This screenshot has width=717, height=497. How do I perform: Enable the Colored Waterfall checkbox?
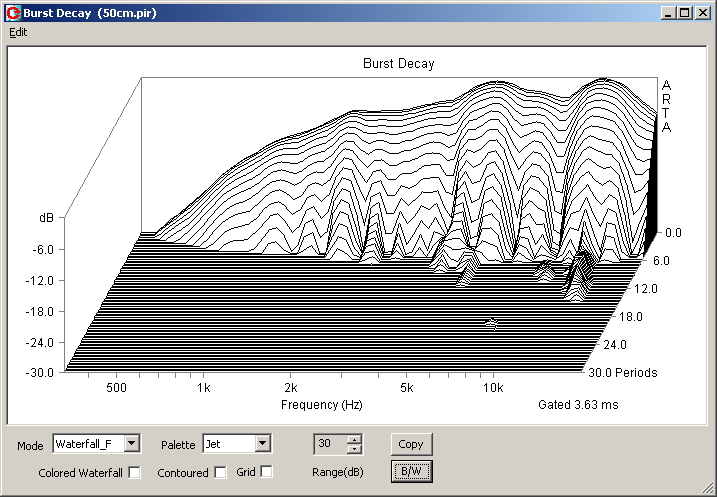click(x=134, y=472)
